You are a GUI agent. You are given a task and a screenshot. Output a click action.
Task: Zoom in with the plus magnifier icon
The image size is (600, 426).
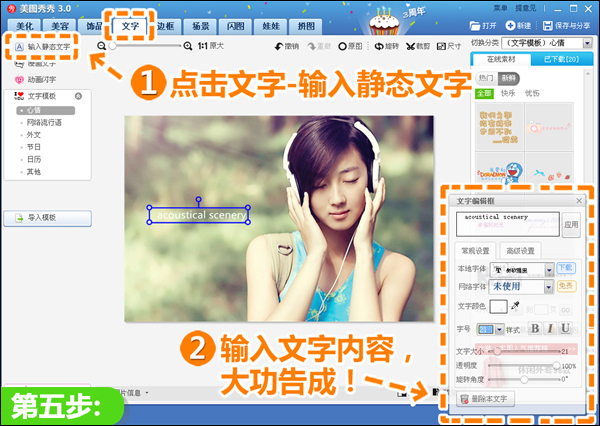coord(188,46)
